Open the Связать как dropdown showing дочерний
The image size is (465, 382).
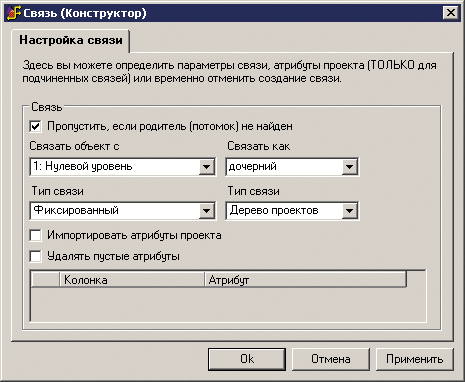click(x=349, y=167)
